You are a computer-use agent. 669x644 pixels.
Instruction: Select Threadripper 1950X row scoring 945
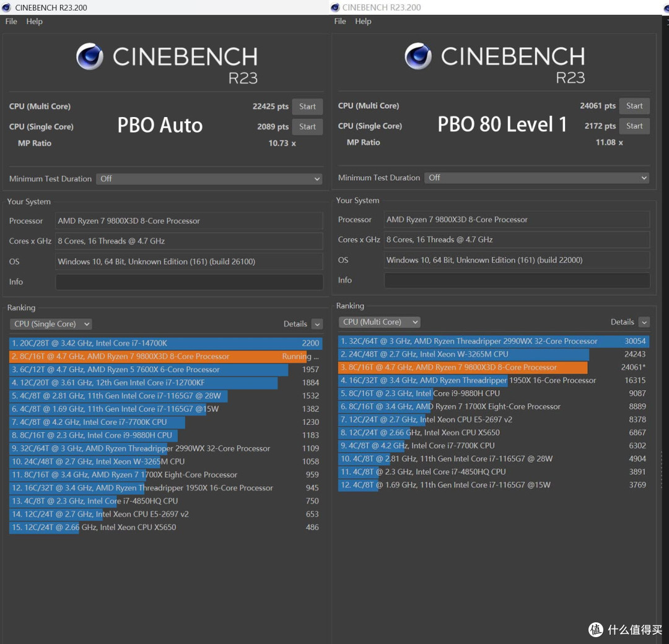pos(165,488)
